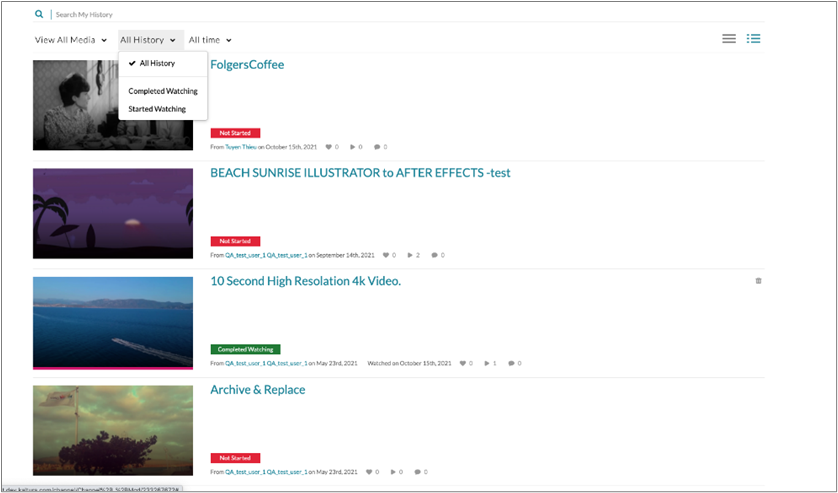The height and width of the screenshot is (493, 838).
Task: Click the likes heart icon on FolgersCoffee
Action: [329, 147]
